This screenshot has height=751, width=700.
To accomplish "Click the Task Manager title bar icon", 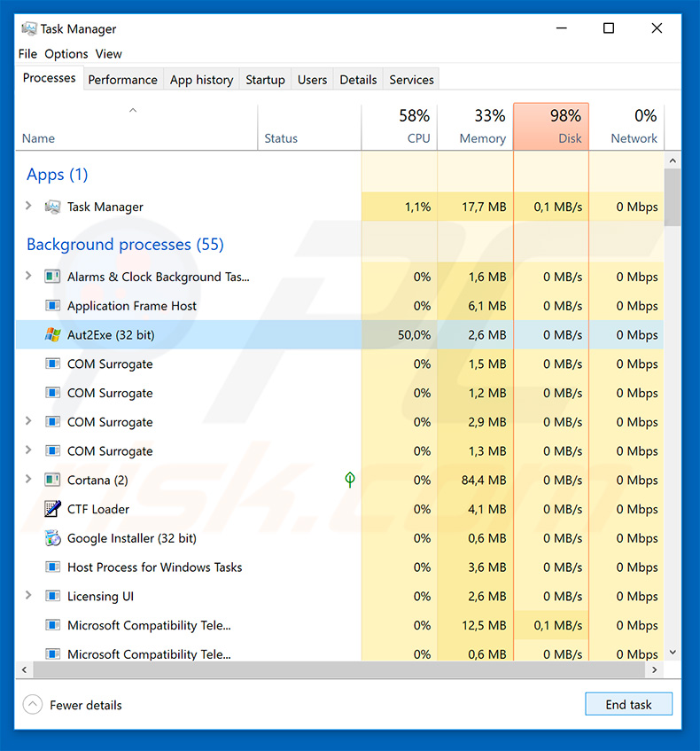I will click(x=28, y=28).
